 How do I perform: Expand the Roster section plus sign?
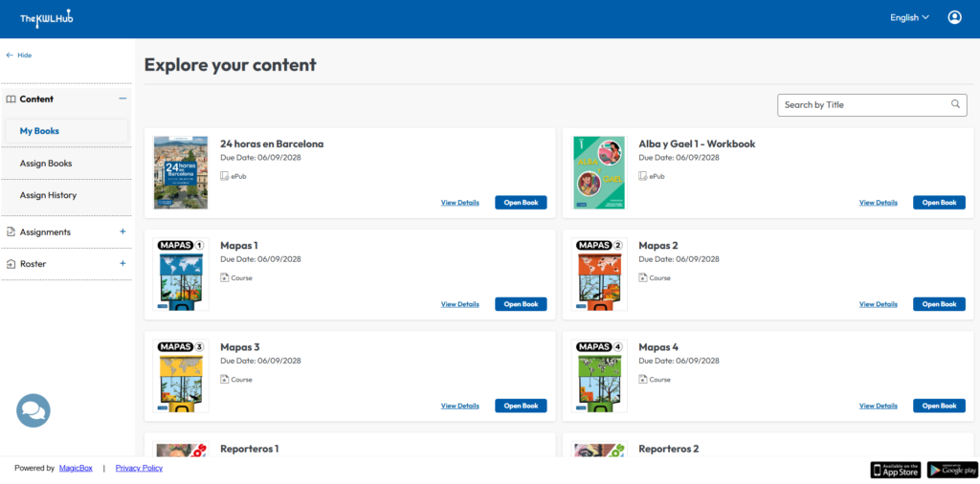click(x=122, y=263)
